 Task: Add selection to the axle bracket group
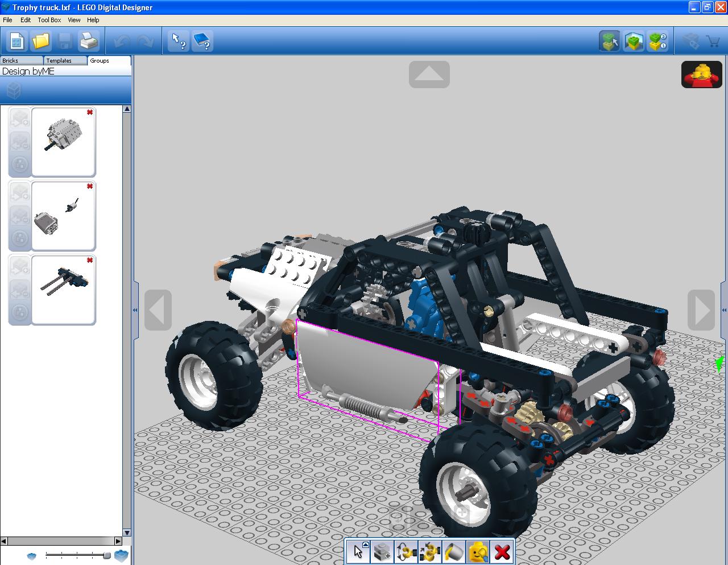[20, 267]
